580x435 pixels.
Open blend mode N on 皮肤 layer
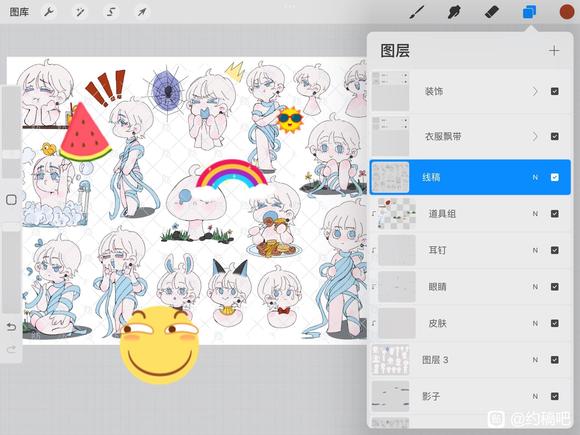point(535,323)
